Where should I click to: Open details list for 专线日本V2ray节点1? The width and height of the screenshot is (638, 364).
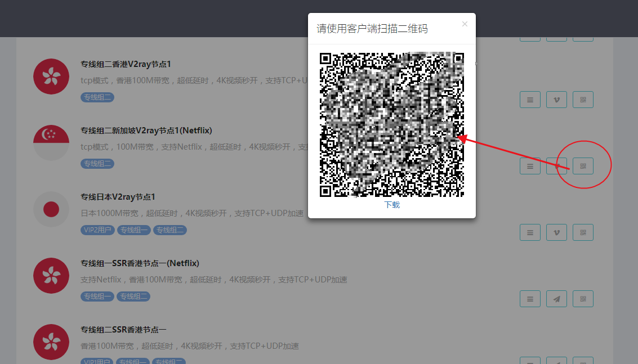(x=530, y=232)
